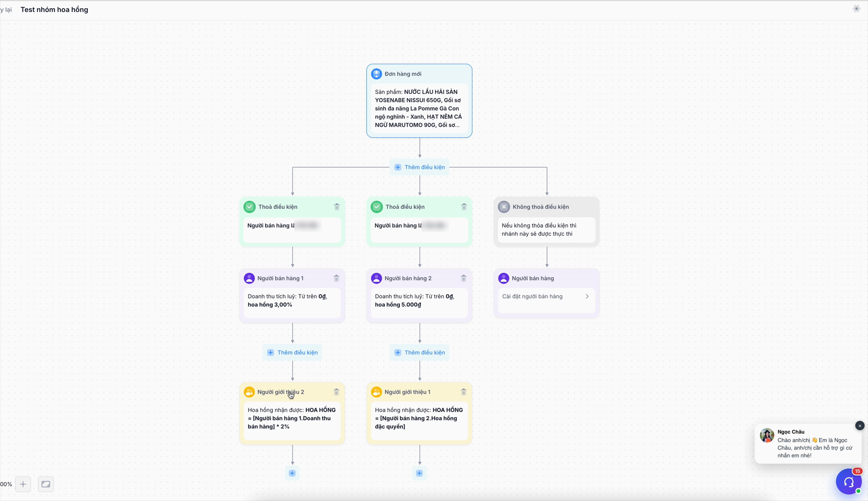Close the Ngọc Châu chat popup
The width and height of the screenshot is (868, 501).
(x=860, y=426)
